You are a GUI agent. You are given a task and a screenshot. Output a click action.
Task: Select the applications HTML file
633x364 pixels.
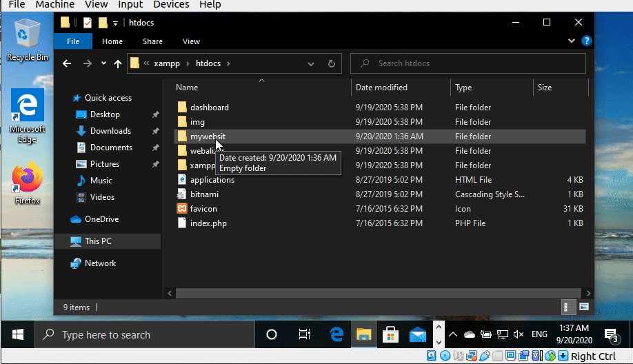point(212,179)
